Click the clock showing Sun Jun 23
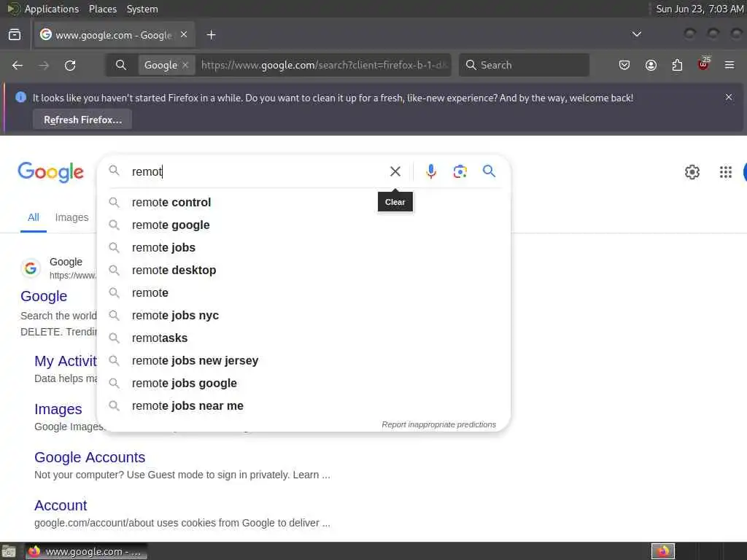This screenshot has width=747, height=560. 700,9
